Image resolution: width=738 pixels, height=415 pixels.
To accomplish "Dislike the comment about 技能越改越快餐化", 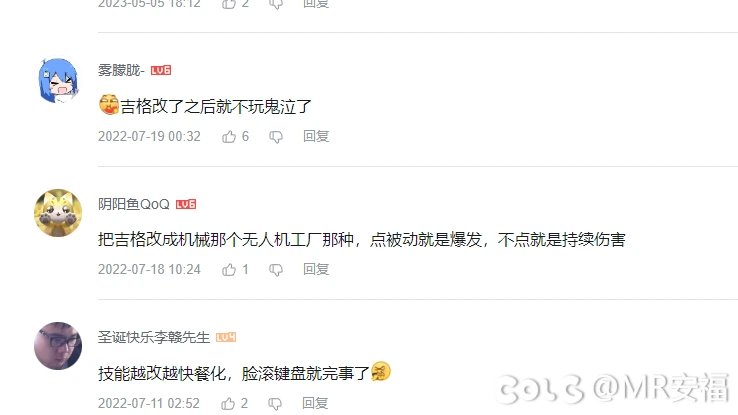I will [x=275, y=404].
